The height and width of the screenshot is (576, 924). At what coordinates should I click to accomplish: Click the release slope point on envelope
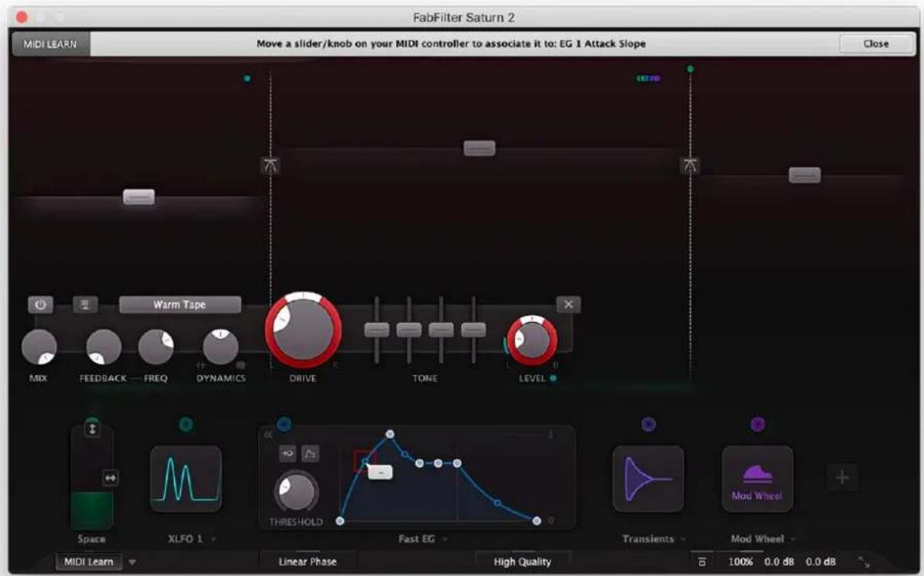point(497,503)
